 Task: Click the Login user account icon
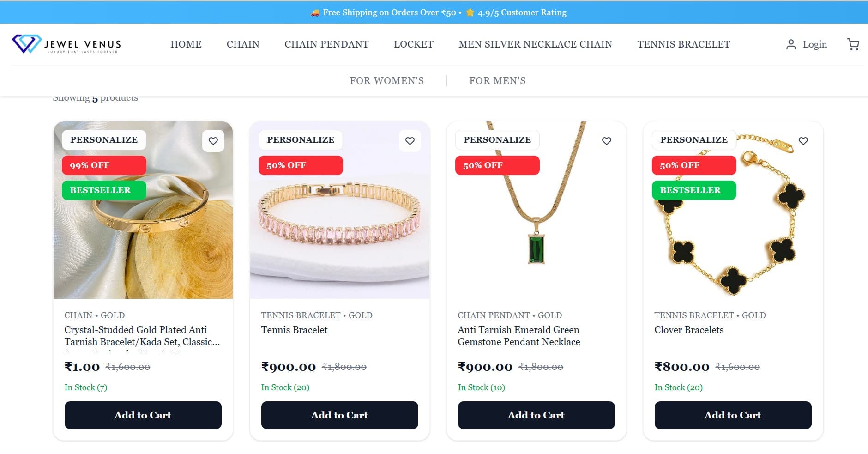(791, 44)
